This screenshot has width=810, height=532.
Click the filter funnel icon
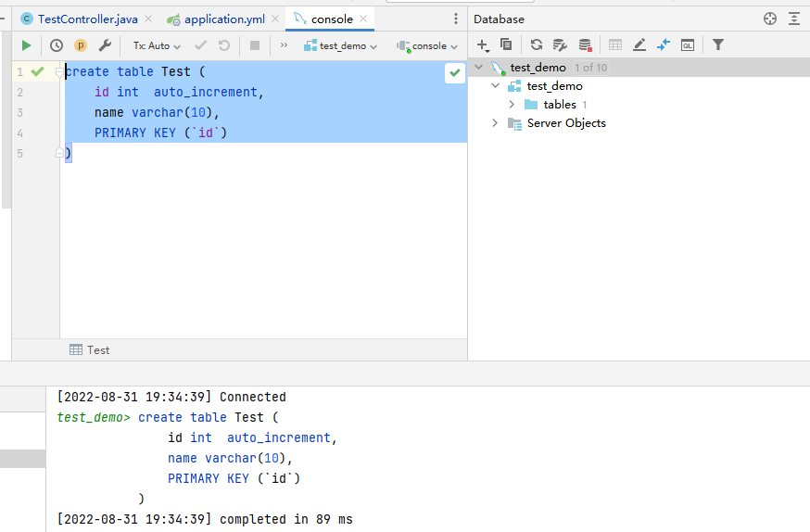[x=718, y=44]
